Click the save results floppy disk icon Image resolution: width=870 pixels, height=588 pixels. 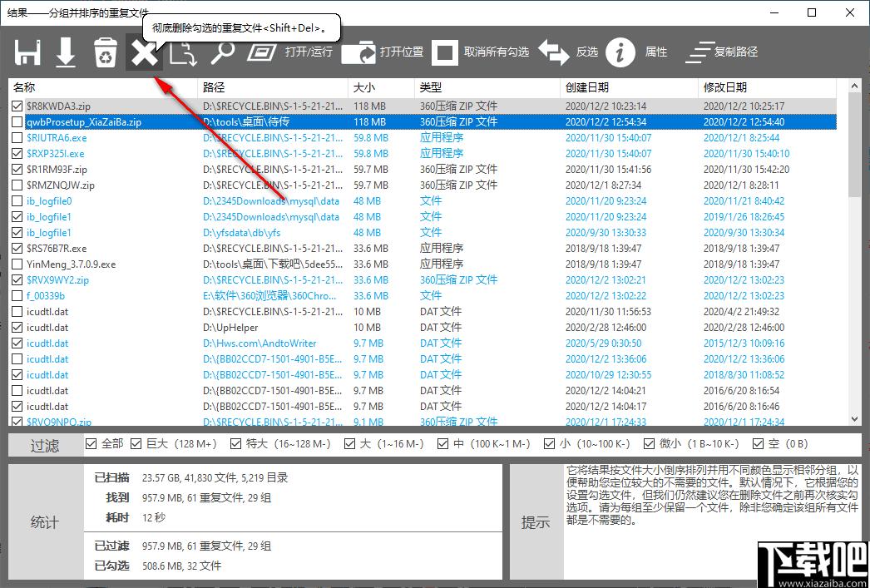pos(27,52)
